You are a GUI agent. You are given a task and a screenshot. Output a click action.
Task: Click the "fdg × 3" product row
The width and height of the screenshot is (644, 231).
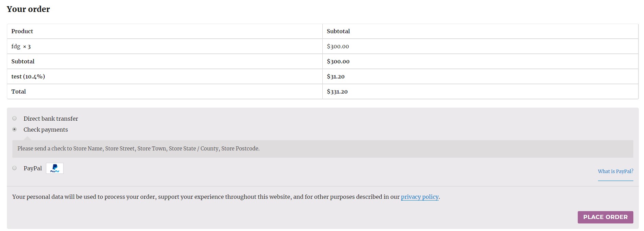click(x=21, y=46)
